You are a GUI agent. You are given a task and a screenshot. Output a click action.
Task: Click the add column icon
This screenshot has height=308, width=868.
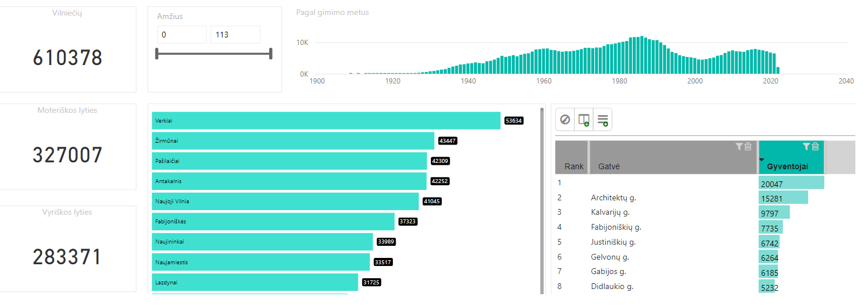click(584, 120)
